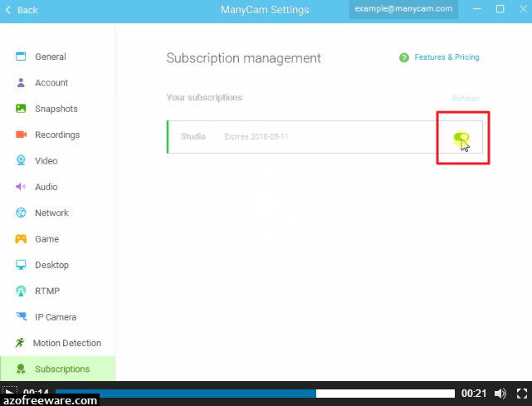Open Snapshots settings tab

coord(57,109)
